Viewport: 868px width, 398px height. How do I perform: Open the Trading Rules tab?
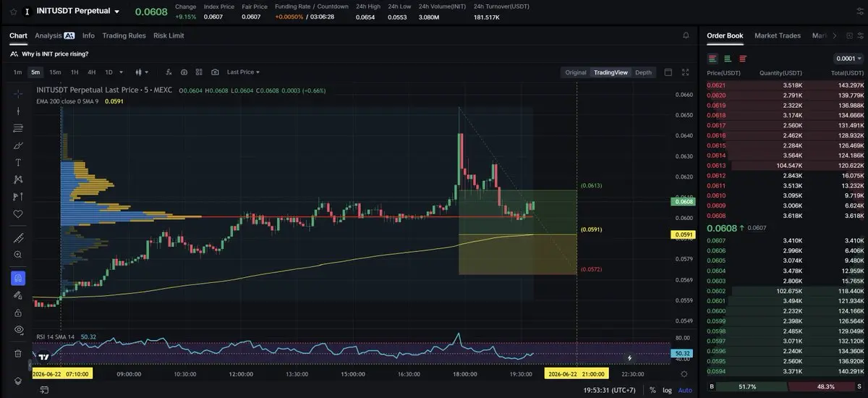124,35
